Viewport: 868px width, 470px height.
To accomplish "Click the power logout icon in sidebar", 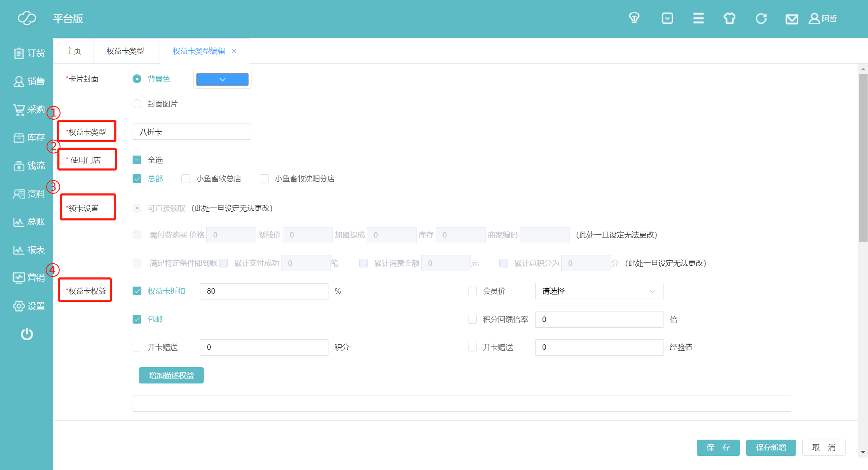I will (x=27, y=334).
